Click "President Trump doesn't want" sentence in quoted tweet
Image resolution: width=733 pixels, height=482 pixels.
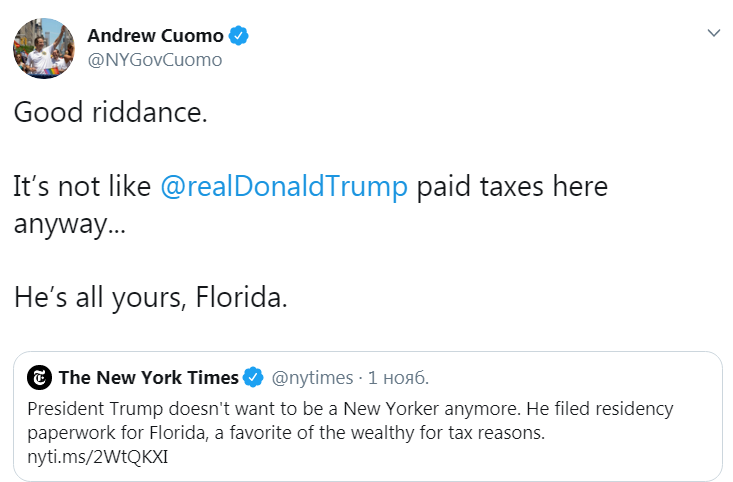tap(140, 409)
